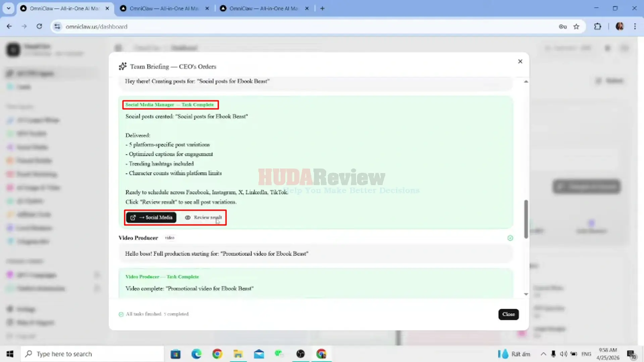
Task: Open the Windows Start menu
Action: 10,354
